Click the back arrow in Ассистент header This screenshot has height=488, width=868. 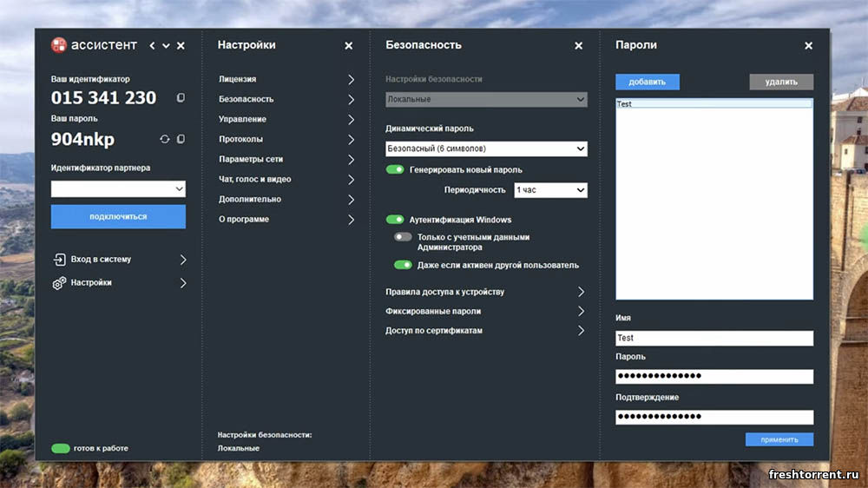pos(152,45)
